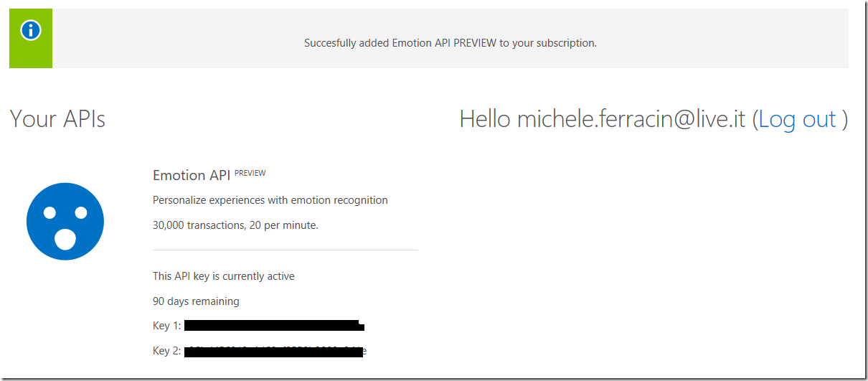Viewport: 868px width, 381px height.
Task: Click the success notification banner message
Action: tap(450, 43)
